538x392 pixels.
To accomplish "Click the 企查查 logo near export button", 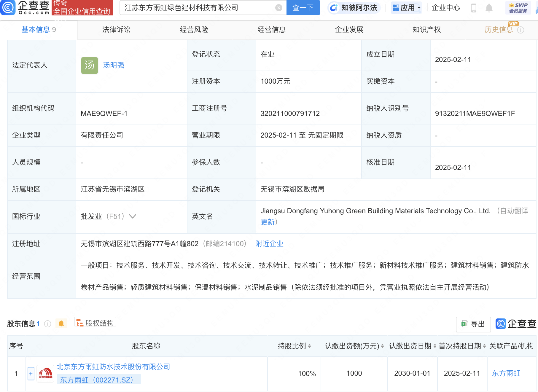I will [x=516, y=324].
